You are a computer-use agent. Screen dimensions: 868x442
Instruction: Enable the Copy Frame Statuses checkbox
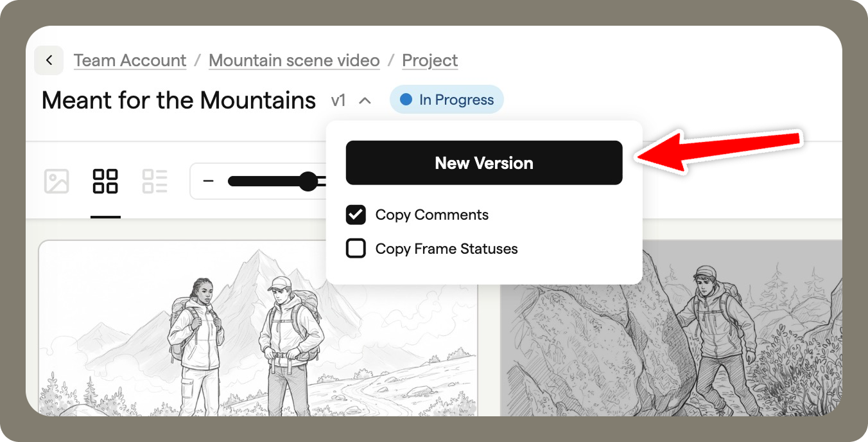[x=356, y=249]
